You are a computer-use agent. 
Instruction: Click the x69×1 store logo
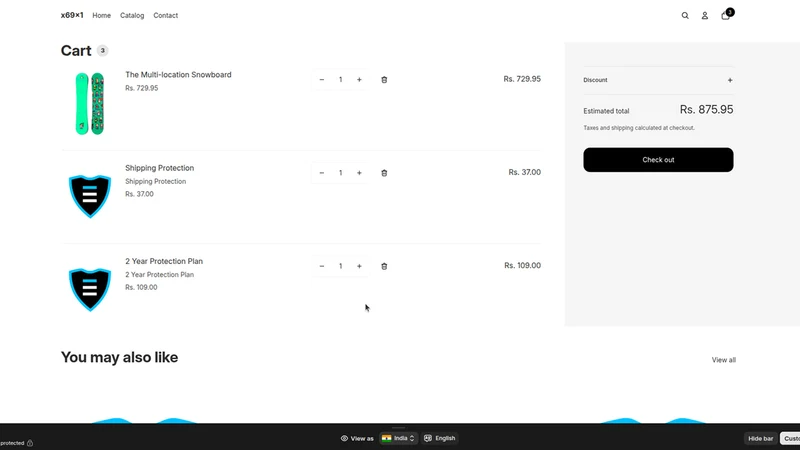coord(72,15)
